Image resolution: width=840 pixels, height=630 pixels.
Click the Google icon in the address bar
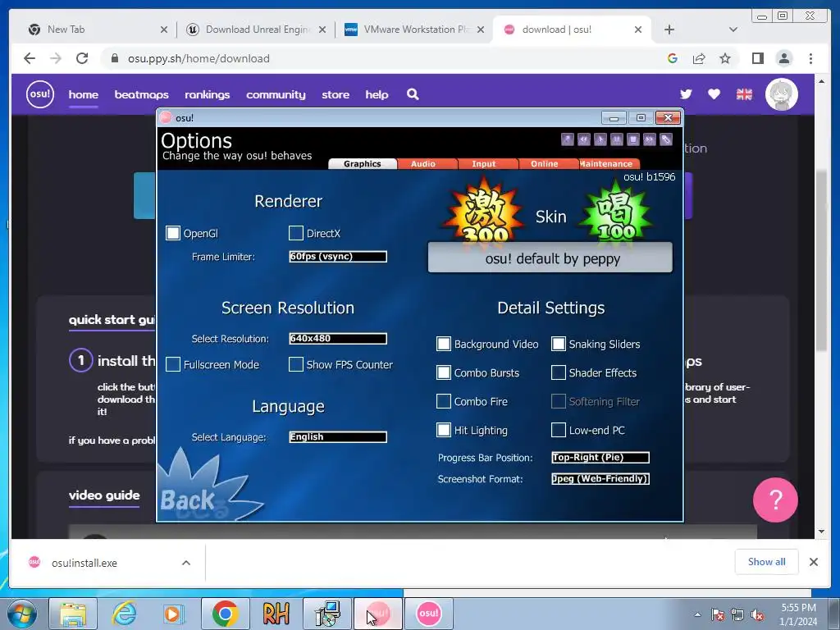click(673, 58)
